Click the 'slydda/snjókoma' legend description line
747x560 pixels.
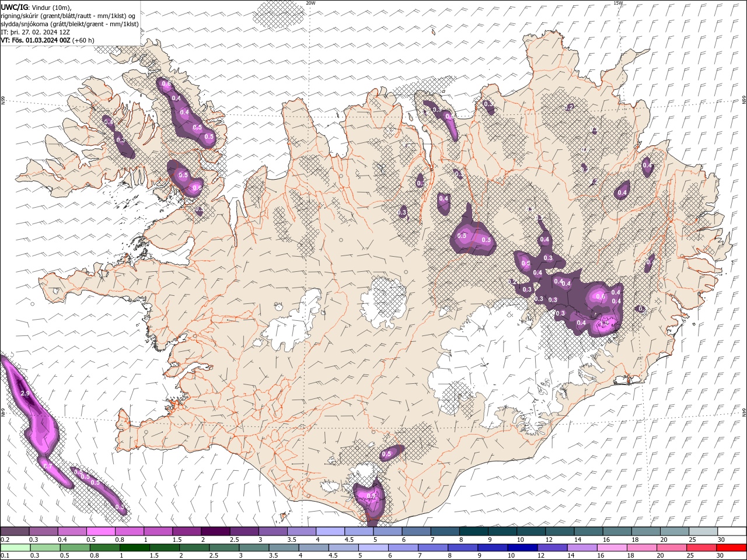pyautogui.click(x=69, y=24)
